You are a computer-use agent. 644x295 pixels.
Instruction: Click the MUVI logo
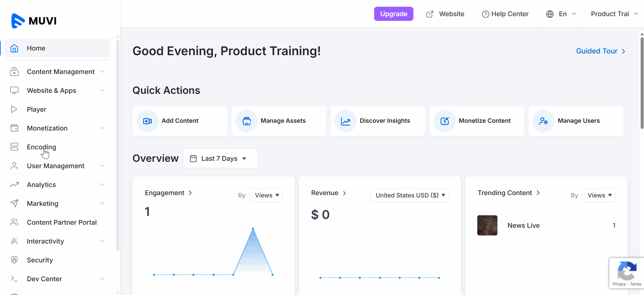click(34, 21)
